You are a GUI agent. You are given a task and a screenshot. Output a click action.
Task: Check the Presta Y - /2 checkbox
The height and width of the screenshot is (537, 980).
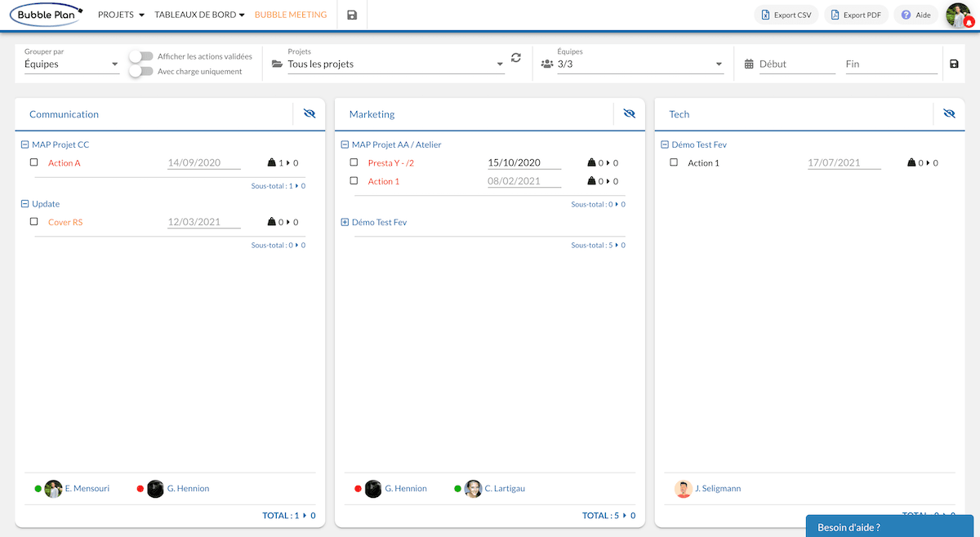click(x=354, y=162)
